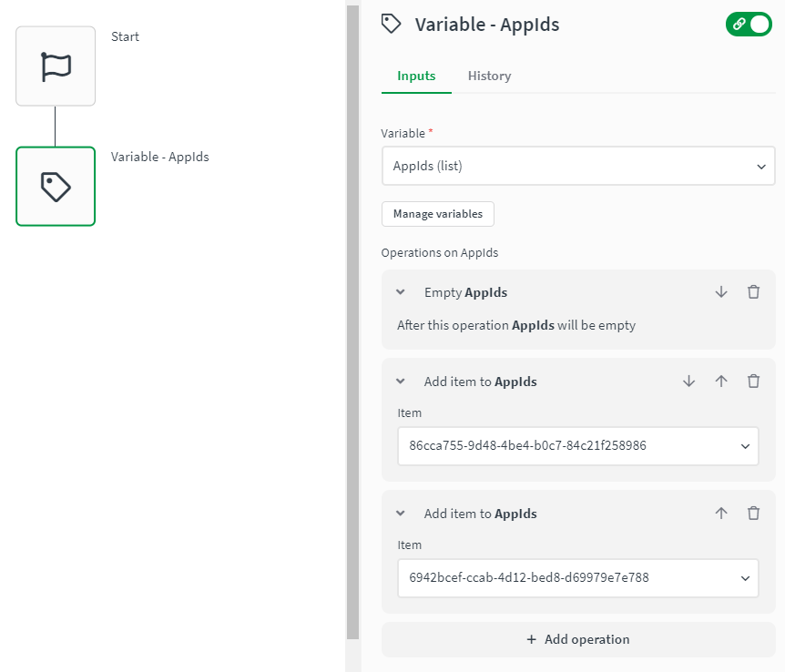Delete the Empty AppIds operation

(753, 292)
